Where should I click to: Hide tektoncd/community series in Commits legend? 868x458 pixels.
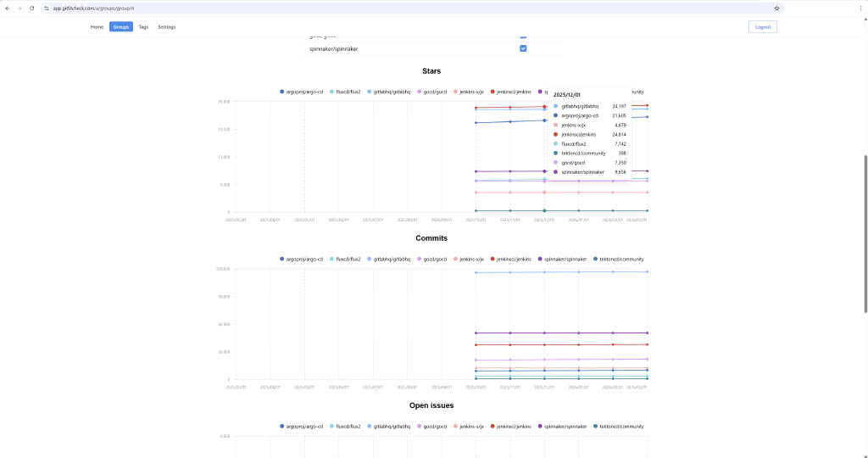[618, 260]
